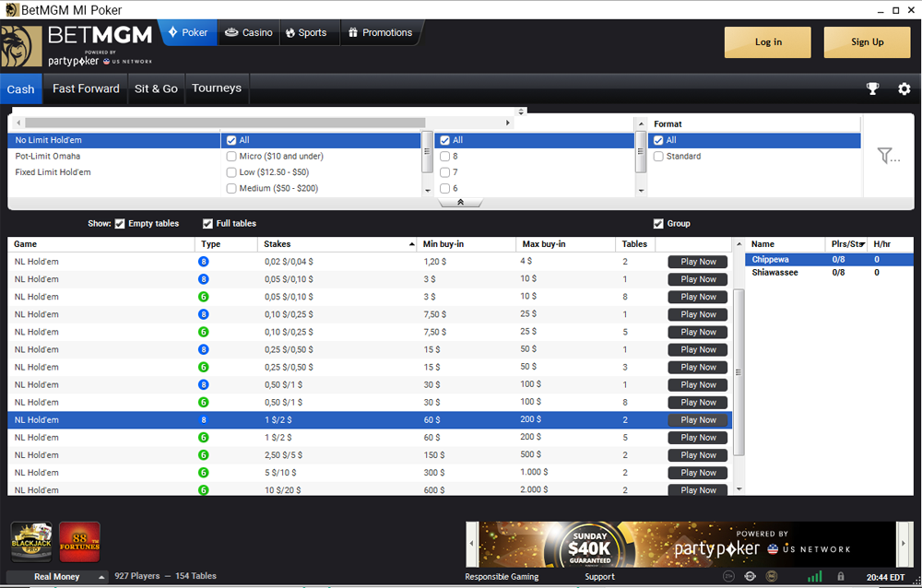922x588 pixels.
Task: Click the down arrow of the game list scrollbar
Action: pos(739,489)
